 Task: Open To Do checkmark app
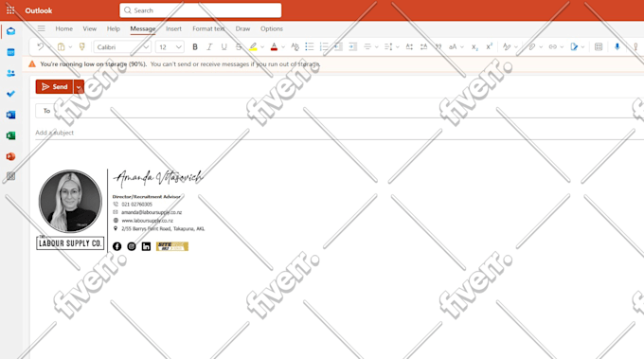(x=10, y=94)
